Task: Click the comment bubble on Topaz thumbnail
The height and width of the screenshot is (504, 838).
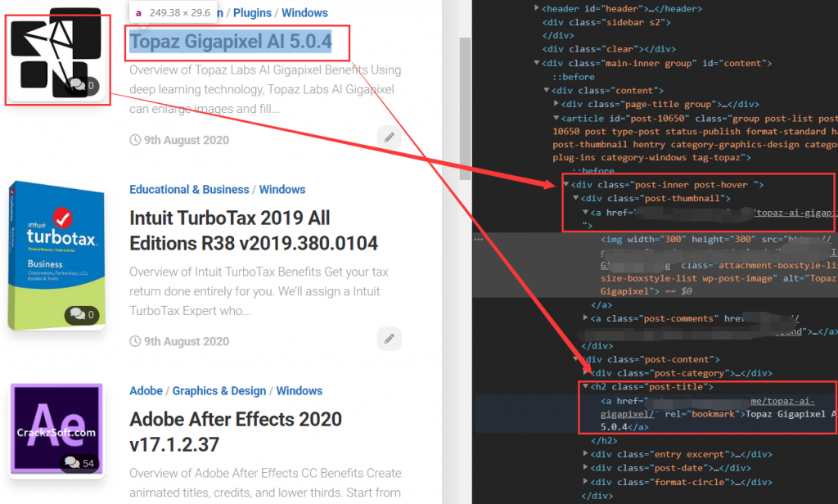Action: pyautogui.click(x=82, y=86)
